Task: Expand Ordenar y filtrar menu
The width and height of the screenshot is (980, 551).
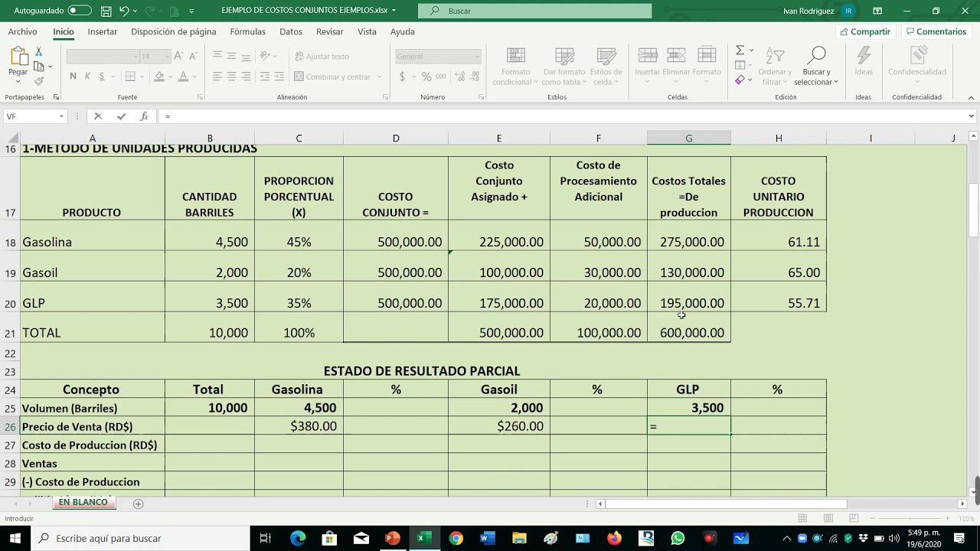Action: (x=774, y=67)
